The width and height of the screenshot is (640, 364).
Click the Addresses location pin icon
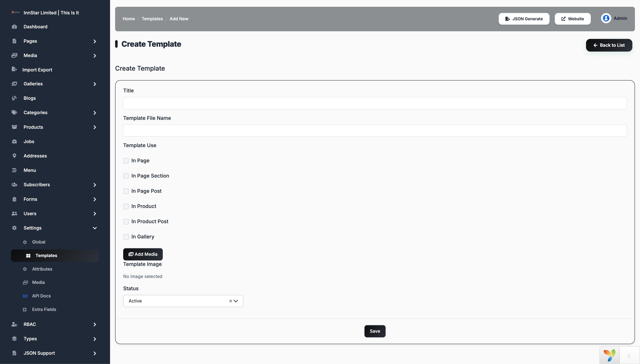click(x=14, y=156)
